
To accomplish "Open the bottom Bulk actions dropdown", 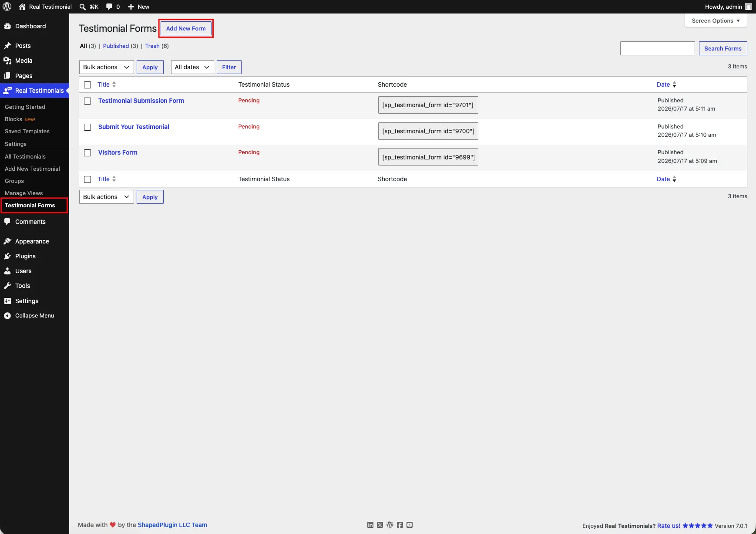I will point(107,197).
